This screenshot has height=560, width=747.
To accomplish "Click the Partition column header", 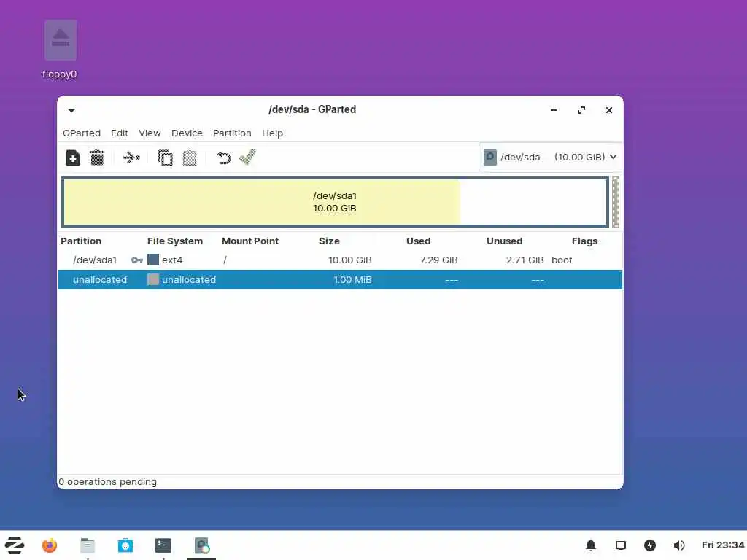I will click(x=81, y=241).
